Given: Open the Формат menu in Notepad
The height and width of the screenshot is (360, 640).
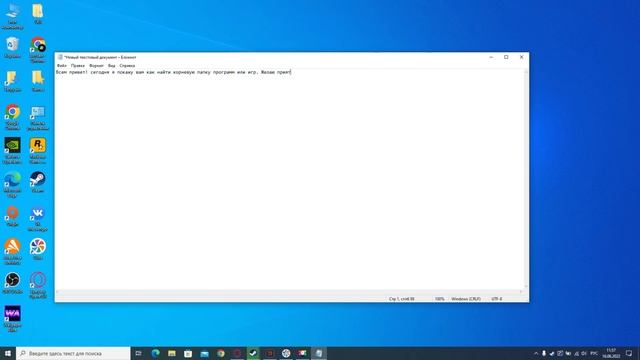Looking at the screenshot, I should click(96, 65).
